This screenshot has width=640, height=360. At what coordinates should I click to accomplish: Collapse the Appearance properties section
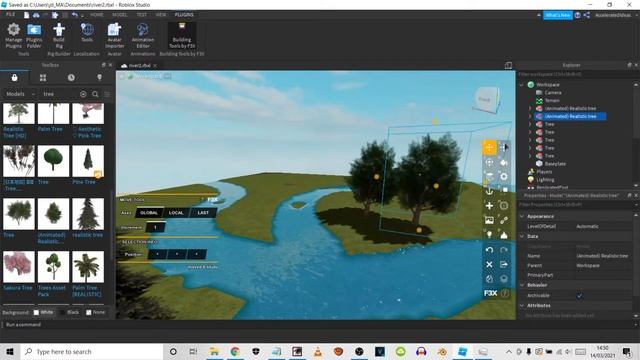pos(522,216)
